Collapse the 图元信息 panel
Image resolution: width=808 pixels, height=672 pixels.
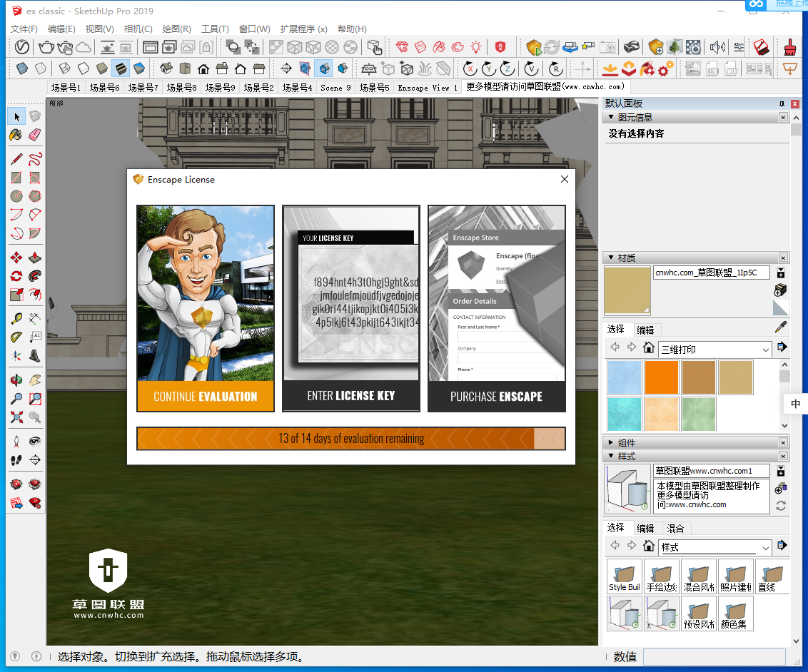tap(611, 118)
